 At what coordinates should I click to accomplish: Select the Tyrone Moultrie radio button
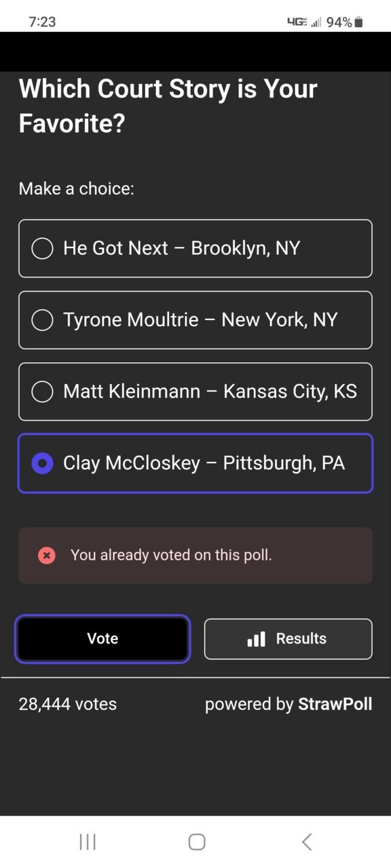click(42, 320)
